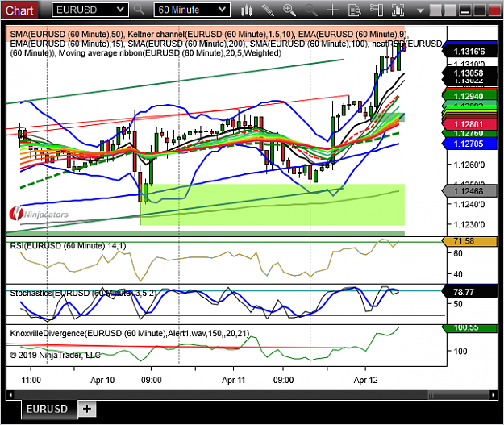The height and width of the screenshot is (425, 504).
Task: Click the blue 1.12705 price marker
Action: tap(469, 144)
